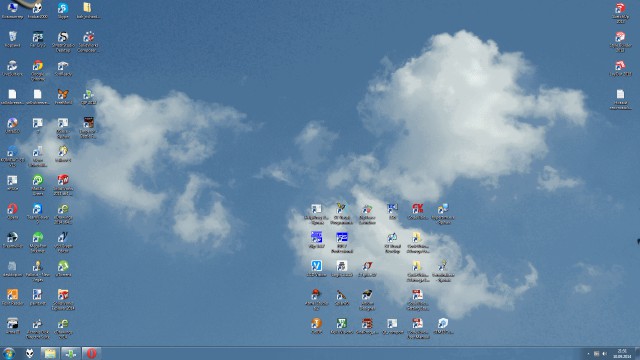Launch Google Chrome from the desktop
Image resolution: width=640 pixels, height=360 pixels.
tap(38, 70)
